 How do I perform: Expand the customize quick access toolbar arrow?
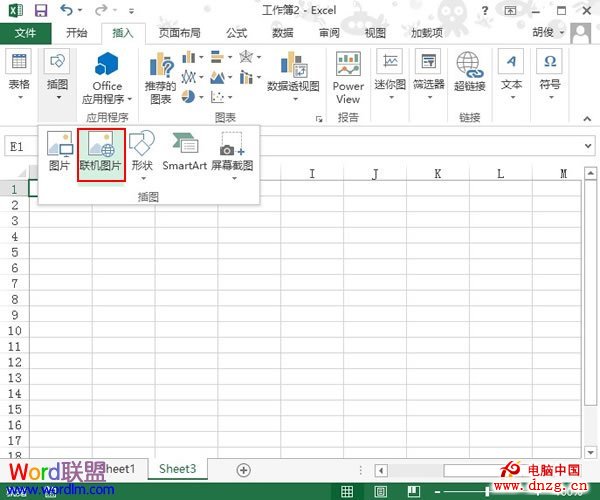tap(131, 11)
